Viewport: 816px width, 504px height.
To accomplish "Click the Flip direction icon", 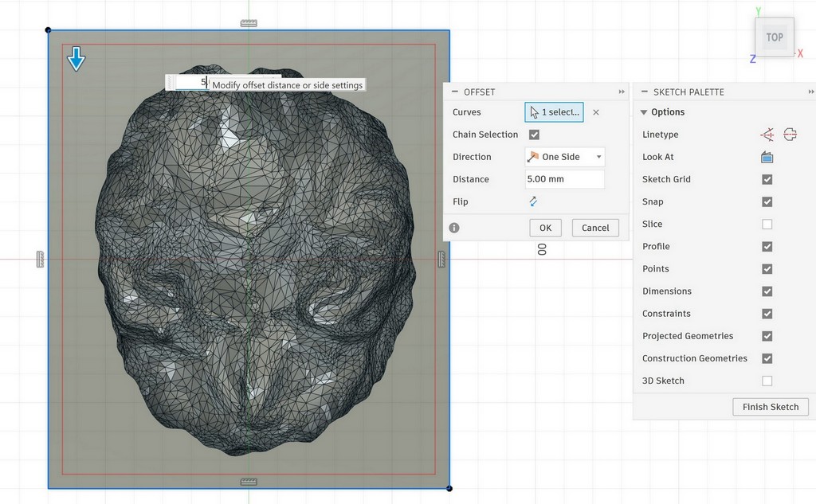I will pos(533,201).
